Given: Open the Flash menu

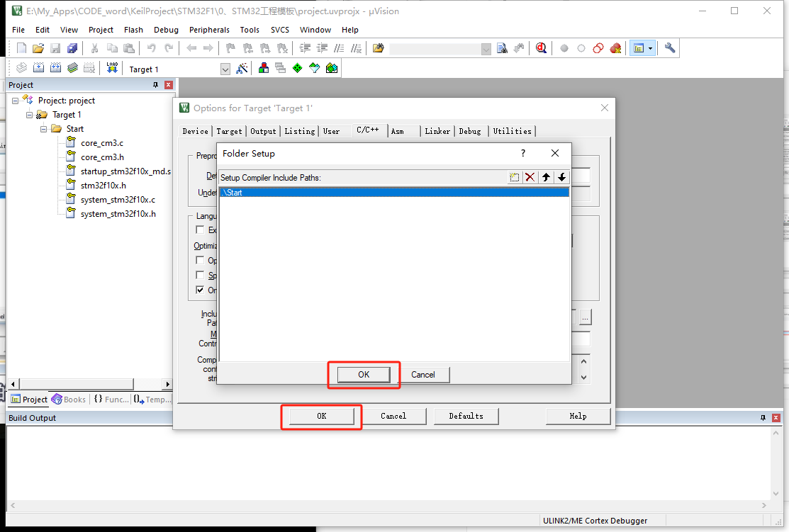Looking at the screenshot, I should click(133, 30).
